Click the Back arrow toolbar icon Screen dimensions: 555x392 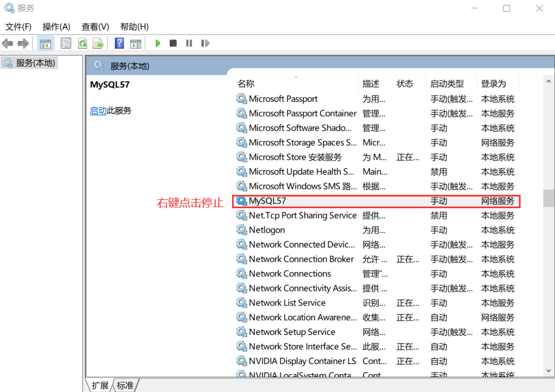click(x=7, y=43)
